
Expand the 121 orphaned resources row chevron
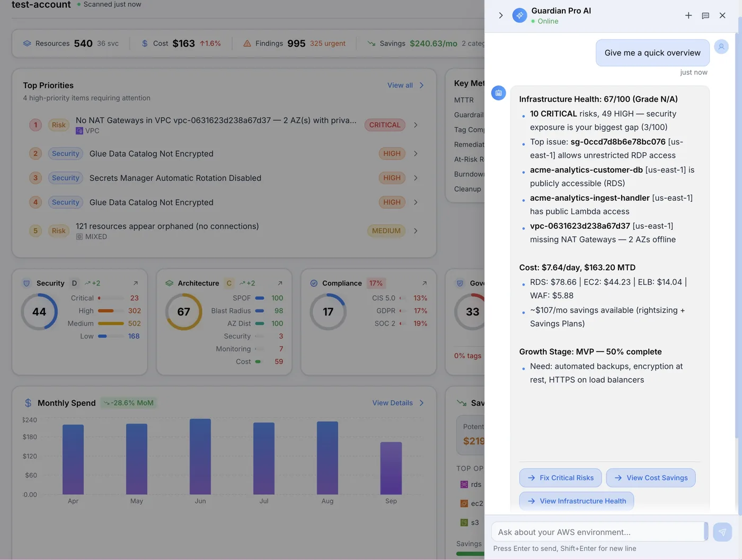point(416,231)
